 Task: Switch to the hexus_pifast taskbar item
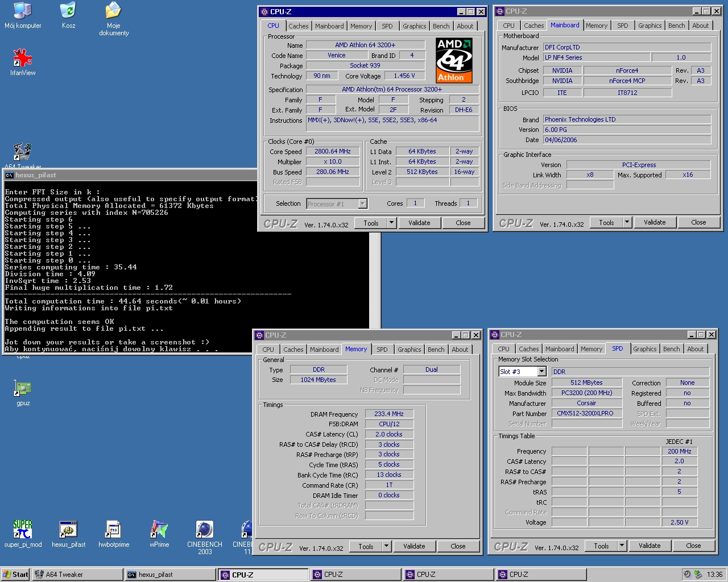170,575
